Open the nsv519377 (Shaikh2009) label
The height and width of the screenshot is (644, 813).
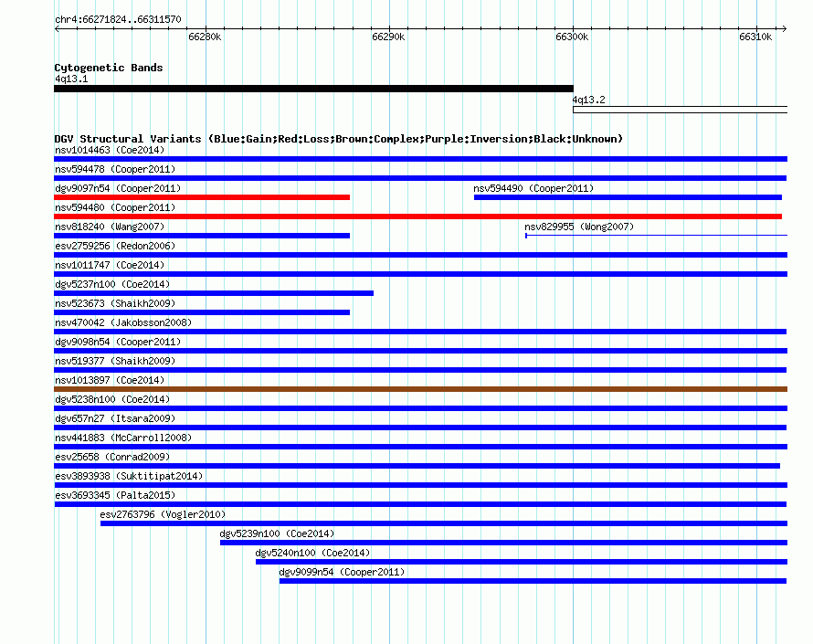point(115,362)
